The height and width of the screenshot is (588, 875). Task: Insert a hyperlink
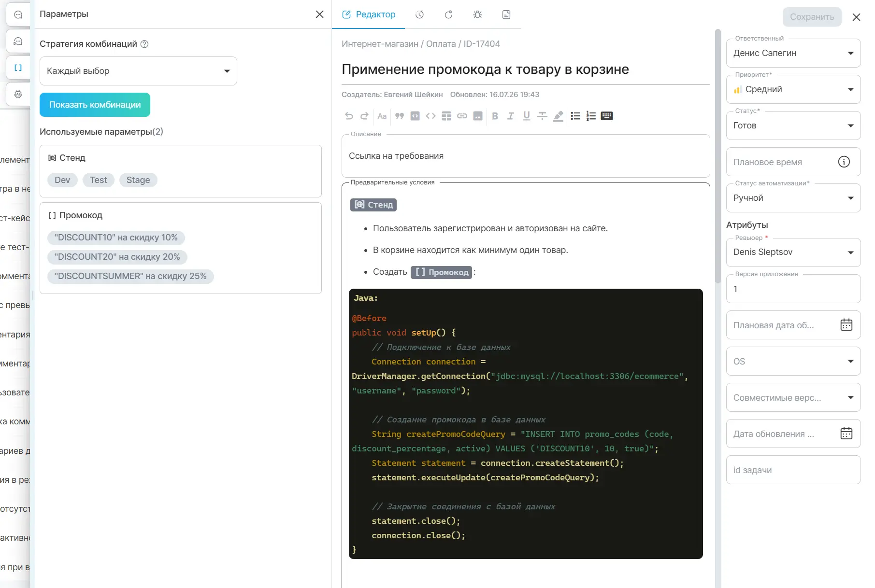click(x=462, y=116)
